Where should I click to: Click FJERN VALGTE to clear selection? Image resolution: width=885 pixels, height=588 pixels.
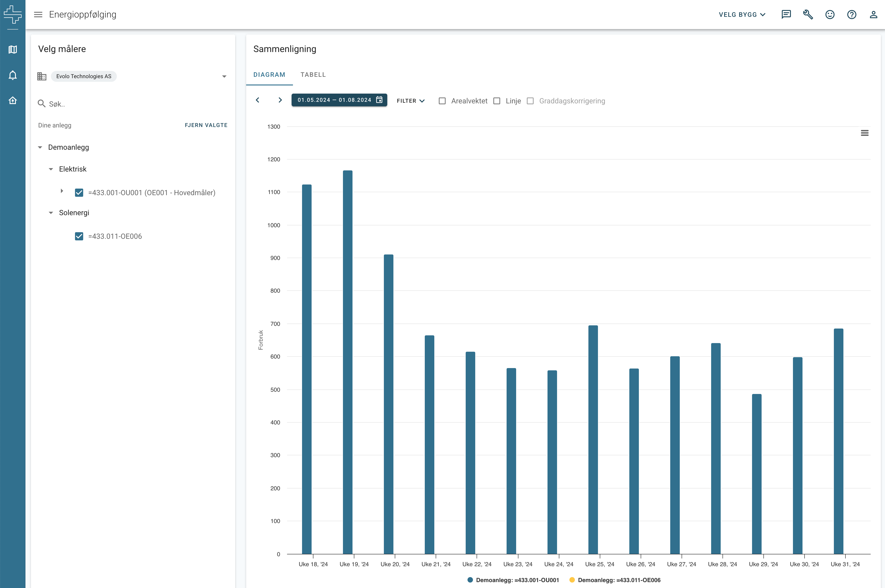coord(206,125)
